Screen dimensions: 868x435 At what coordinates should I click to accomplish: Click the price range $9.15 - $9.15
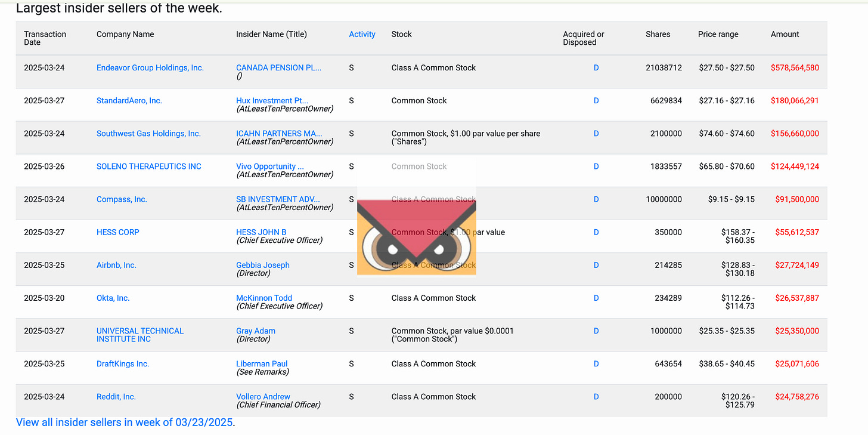(x=731, y=199)
